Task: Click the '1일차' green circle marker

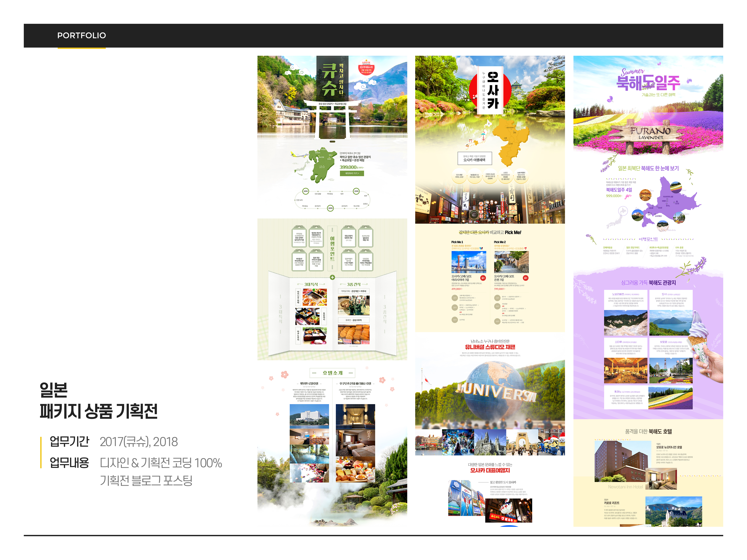Action: 305,191
